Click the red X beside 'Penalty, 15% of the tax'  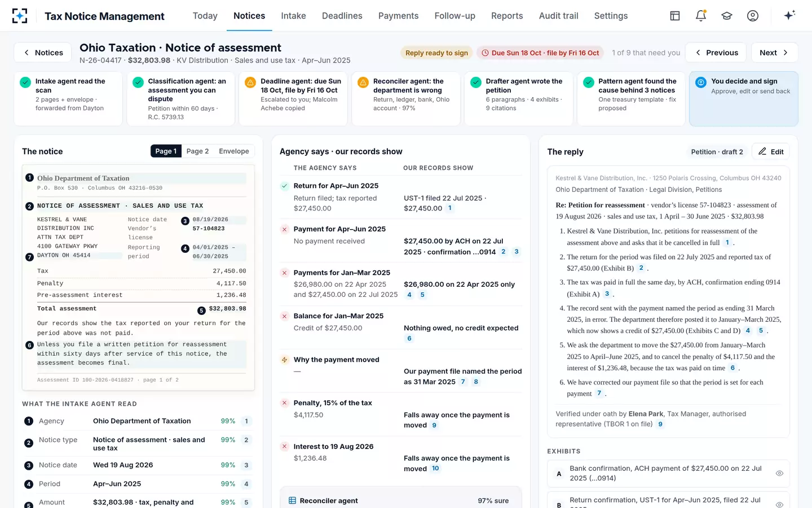click(285, 403)
